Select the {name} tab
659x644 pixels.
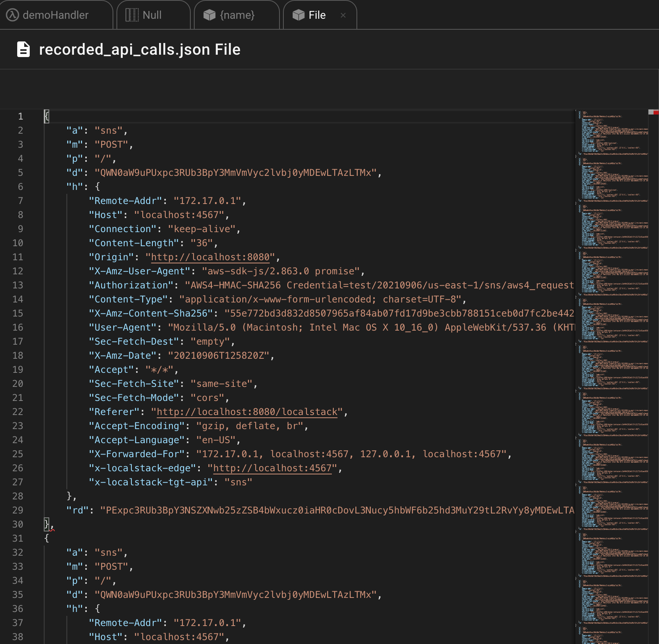237,15
